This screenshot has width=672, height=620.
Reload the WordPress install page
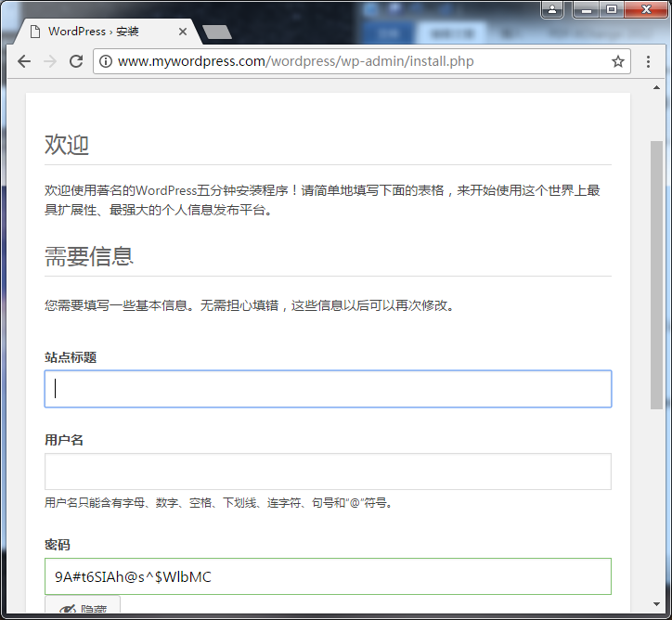tap(76, 61)
